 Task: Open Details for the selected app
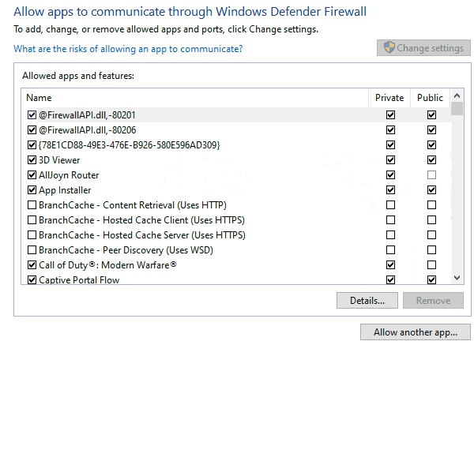tap(367, 301)
